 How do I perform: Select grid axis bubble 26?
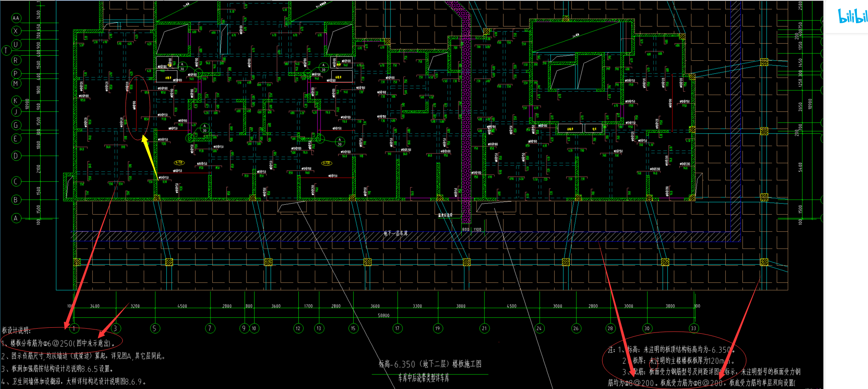click(x=576, y=329)
